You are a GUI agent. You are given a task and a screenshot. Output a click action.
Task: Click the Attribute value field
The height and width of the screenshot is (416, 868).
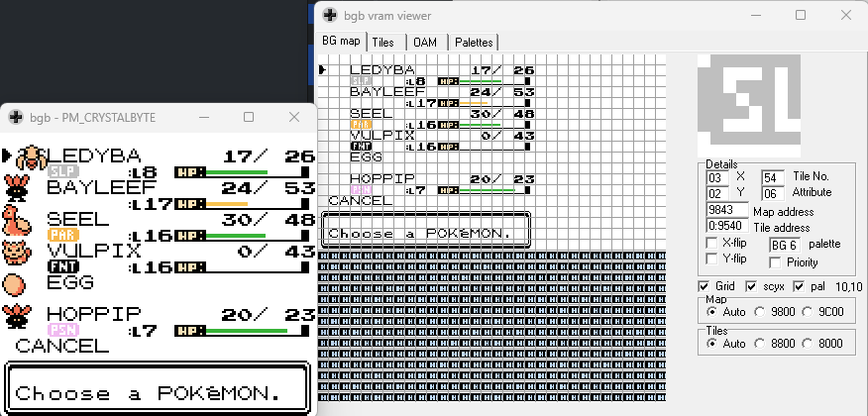(x=773, y=193)
